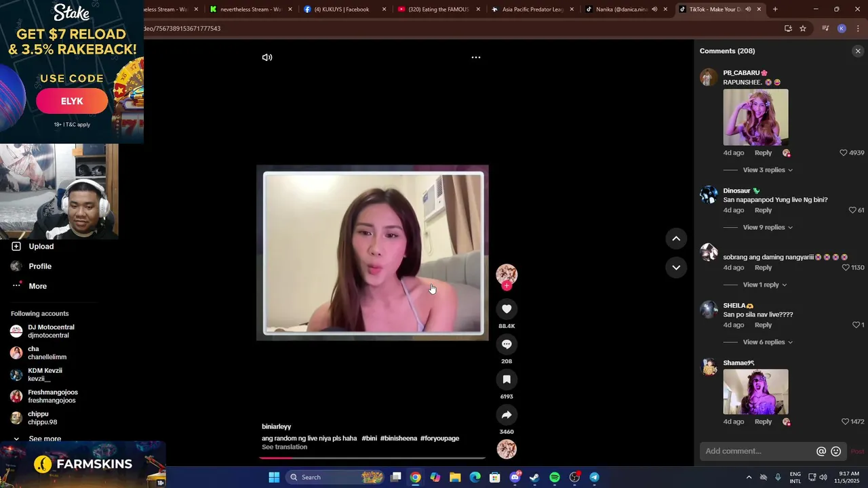
Task: Show hidden system tray icons
Action: (749, 477)
